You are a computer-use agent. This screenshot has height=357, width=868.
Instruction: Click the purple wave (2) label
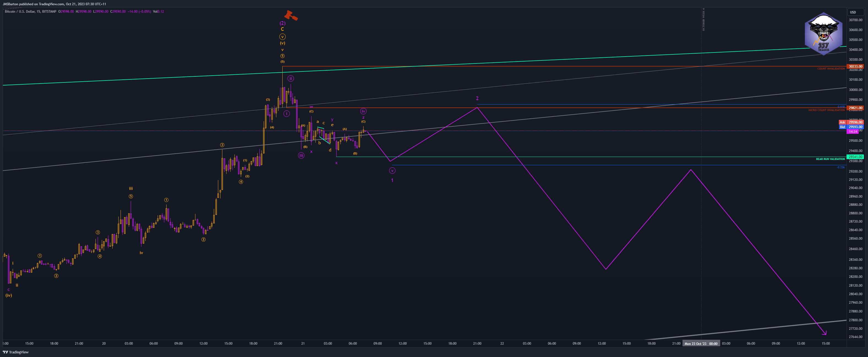282,23
